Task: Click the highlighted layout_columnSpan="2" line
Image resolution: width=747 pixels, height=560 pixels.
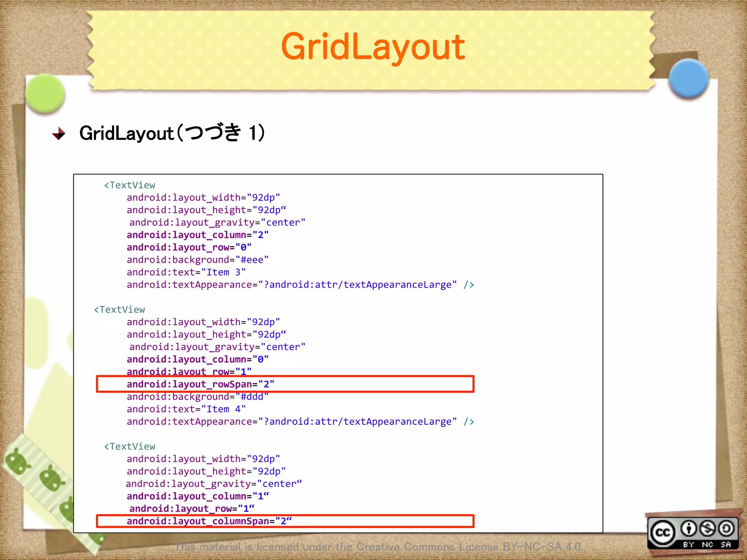Action: pyautogui.click(x=209, y=521)
